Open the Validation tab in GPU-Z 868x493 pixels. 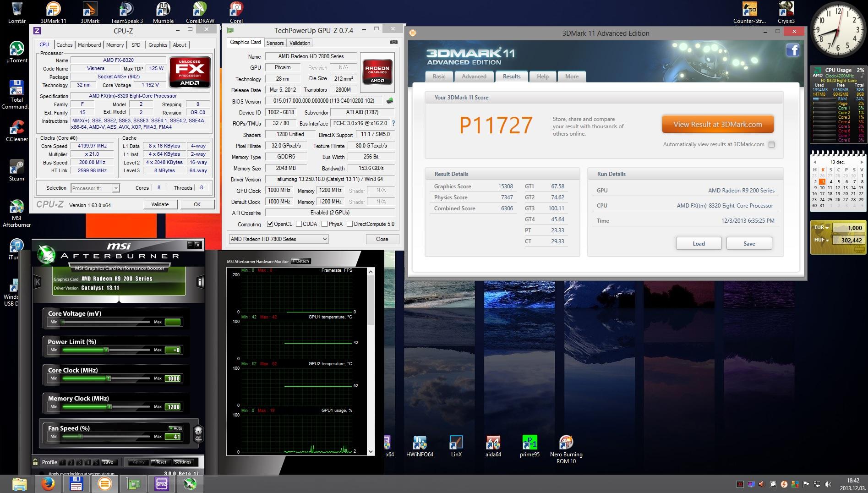tap(300, 43)
